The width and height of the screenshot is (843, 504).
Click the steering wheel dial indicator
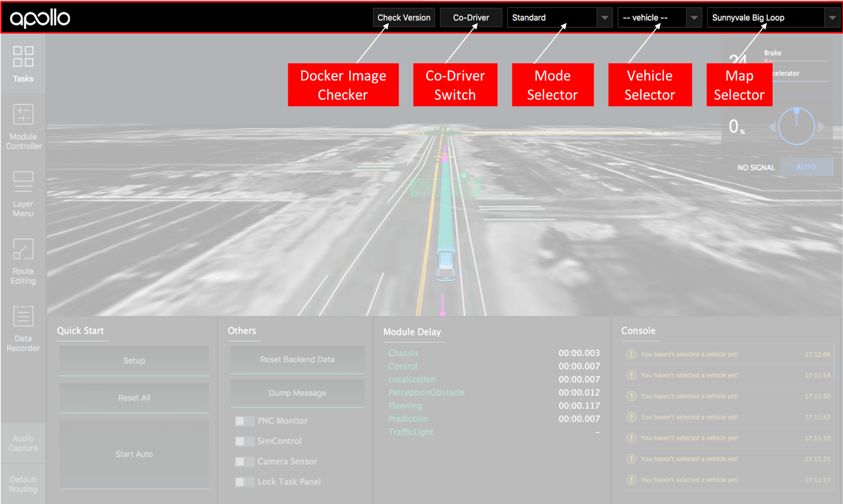(x=795, y=126)
